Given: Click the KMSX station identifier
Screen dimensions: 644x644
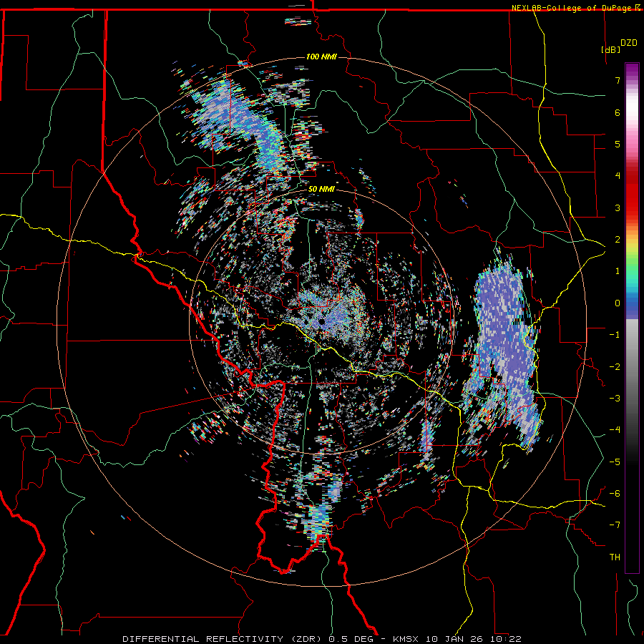Looking at the screenshot, I should click(406, 639).
